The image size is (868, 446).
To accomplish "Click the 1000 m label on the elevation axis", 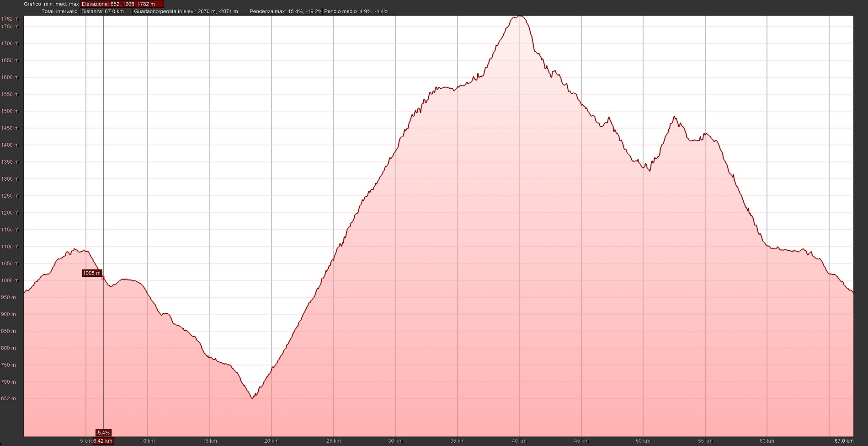I will click(10, 280).
